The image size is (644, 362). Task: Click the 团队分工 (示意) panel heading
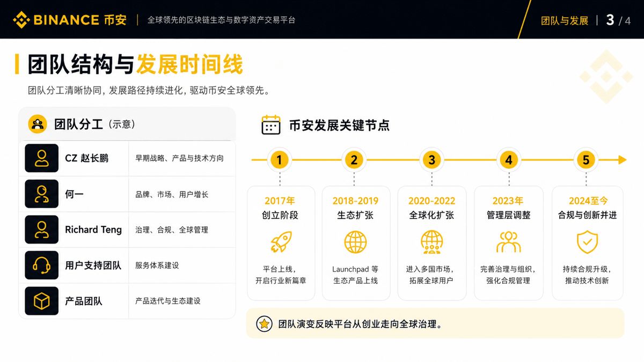point(94,124)
